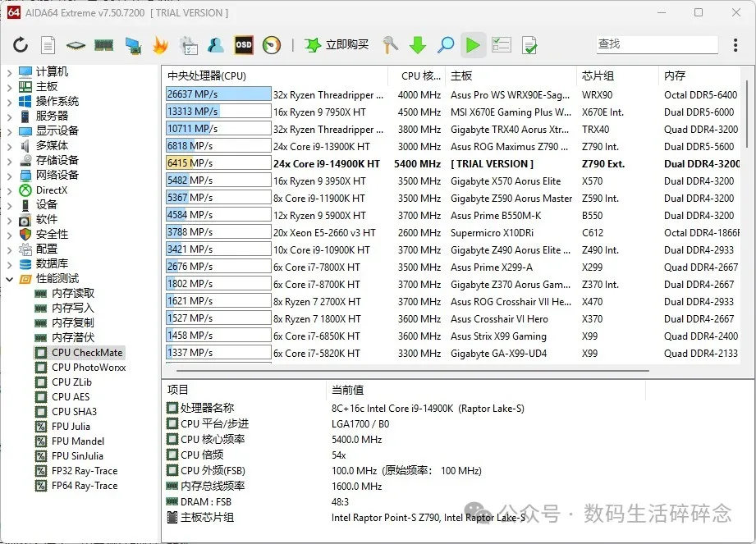Sort by 中央处理器(CPU) column header
This screenshot has height=544, width=756.
point(276,76)
